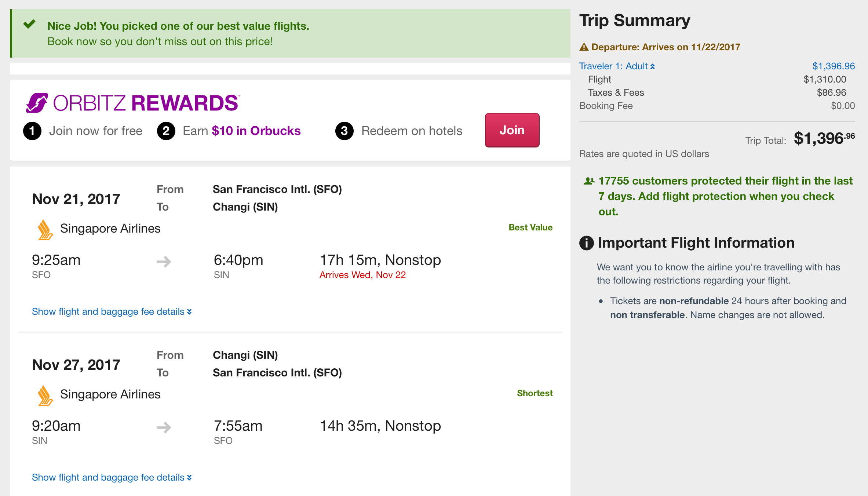Expand flight and baggage details for Nov 21
Image resolution: width=868 pixels, height=496 pixels.
112,311
